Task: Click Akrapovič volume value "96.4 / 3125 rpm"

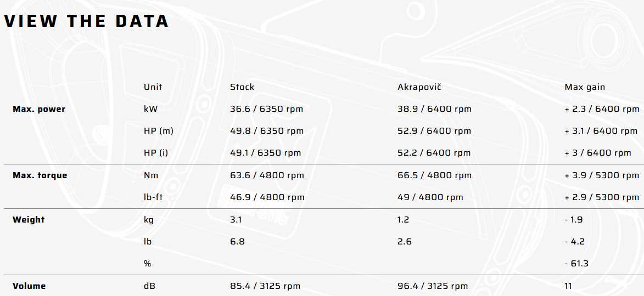Action: pyautogui.click(x=433, y=286)
